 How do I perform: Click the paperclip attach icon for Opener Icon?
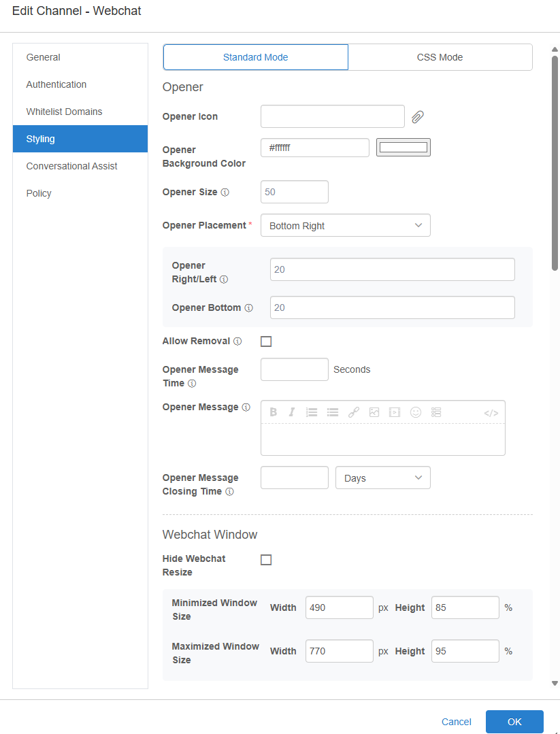418,117
